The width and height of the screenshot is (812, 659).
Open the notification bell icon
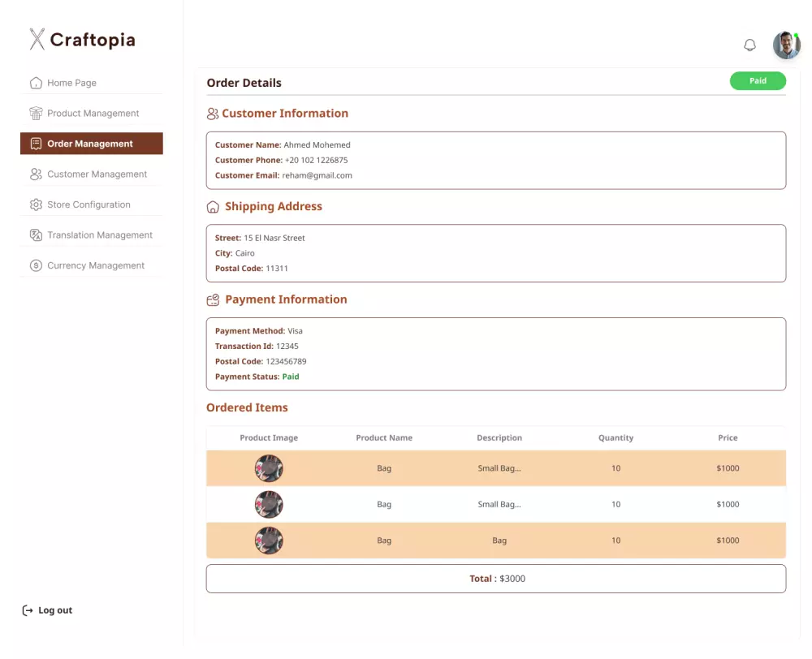pyautogui.click(x=749, y=45)
